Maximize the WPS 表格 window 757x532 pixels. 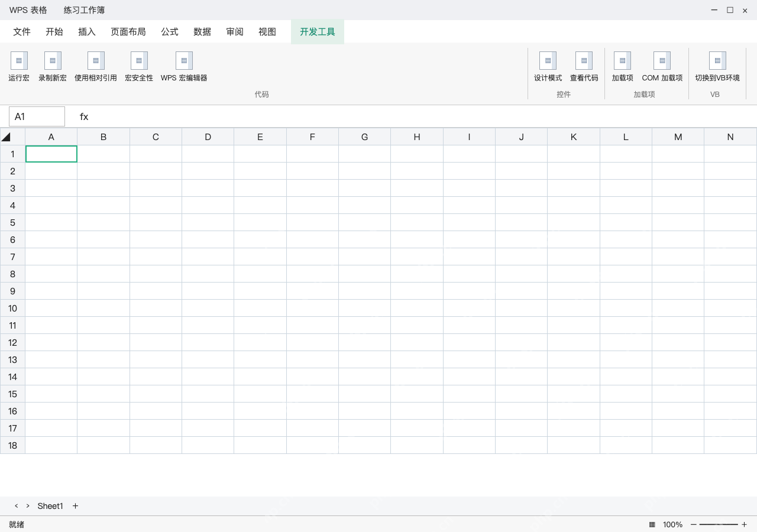point(730,10)
